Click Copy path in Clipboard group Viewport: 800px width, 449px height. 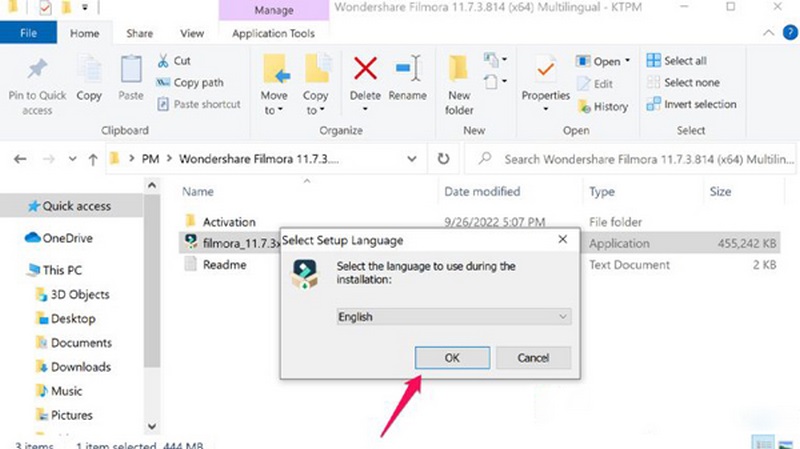(x=190, y=83)
